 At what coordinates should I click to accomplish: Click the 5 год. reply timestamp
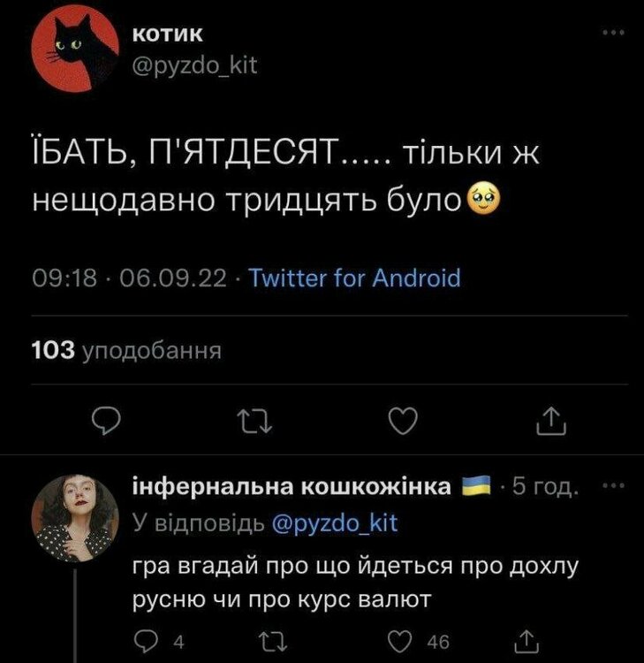point(546,487)
